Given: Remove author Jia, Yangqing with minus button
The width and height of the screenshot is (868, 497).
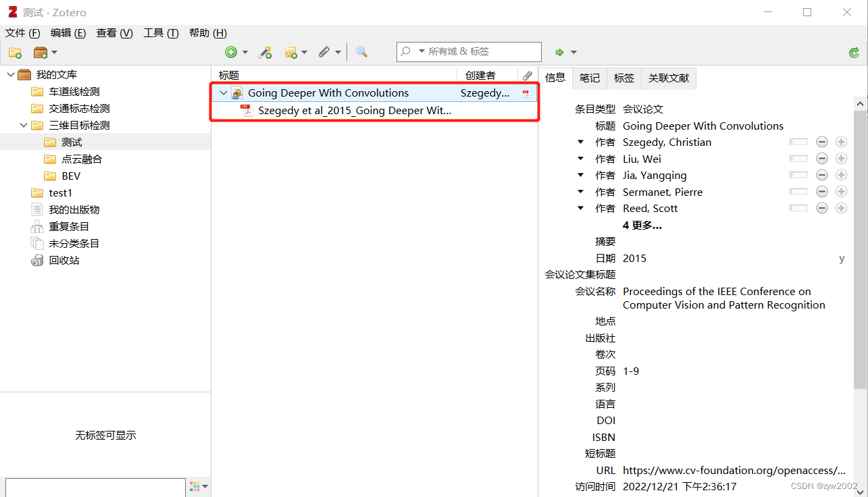Looking at the screenshot, I should coord(822,175).
